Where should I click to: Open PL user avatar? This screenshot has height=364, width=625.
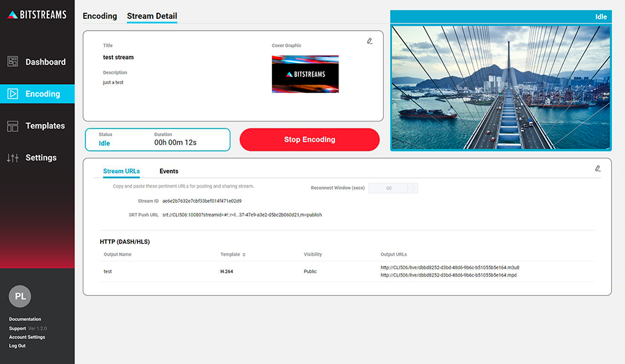tap(20, 297)
